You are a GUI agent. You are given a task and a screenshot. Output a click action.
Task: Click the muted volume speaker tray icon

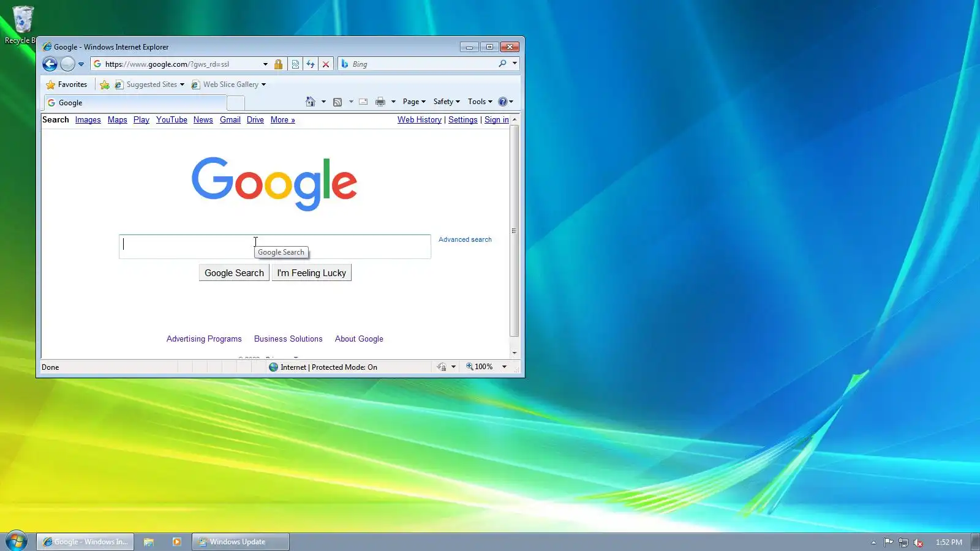[x=918, y=542]
